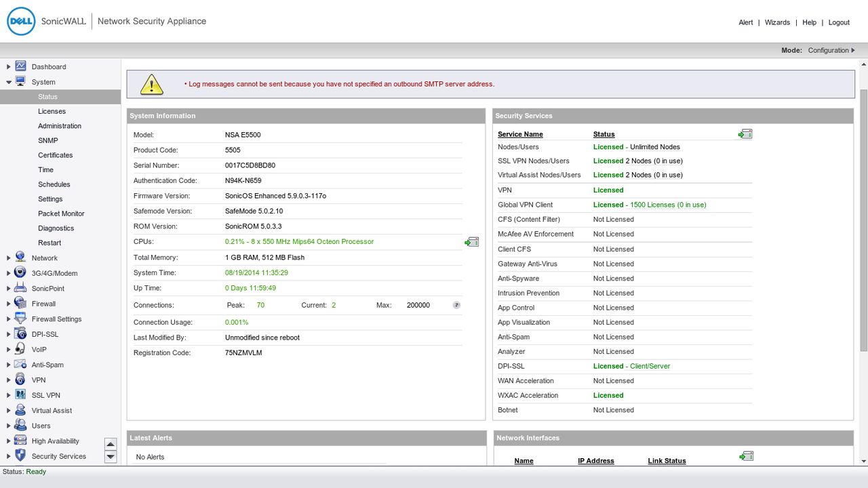Click the Firewall Settings icon
868x488 pixels.
tap(20, 319)
